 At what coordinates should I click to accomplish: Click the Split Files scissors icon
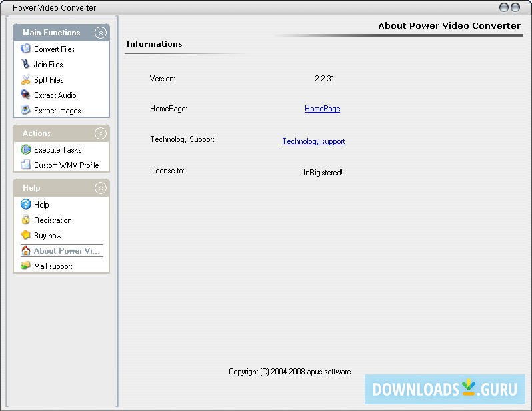pos(25,79)
